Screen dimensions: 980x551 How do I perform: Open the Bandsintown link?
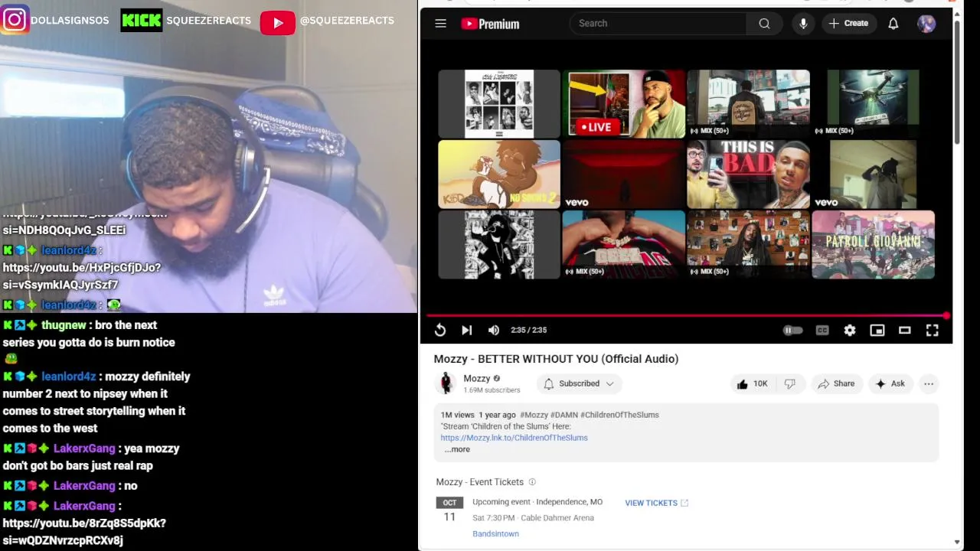(x=495, y=533)
